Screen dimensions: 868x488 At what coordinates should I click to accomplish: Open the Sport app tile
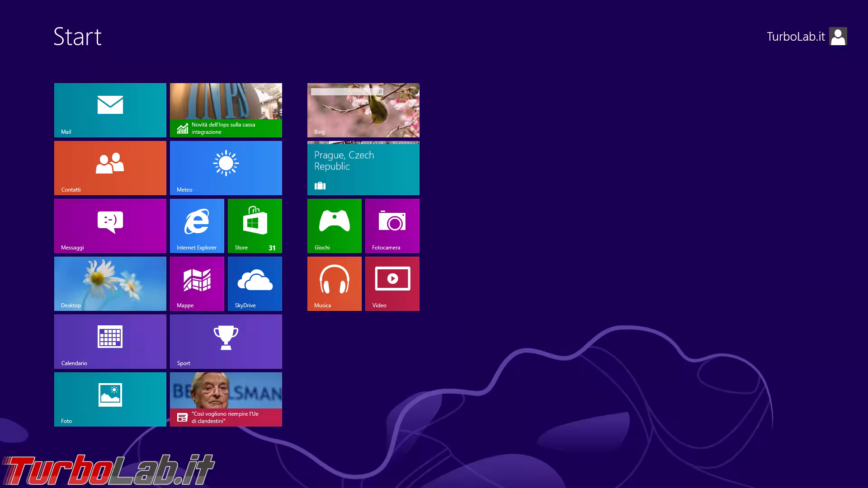tap(226, 341)
